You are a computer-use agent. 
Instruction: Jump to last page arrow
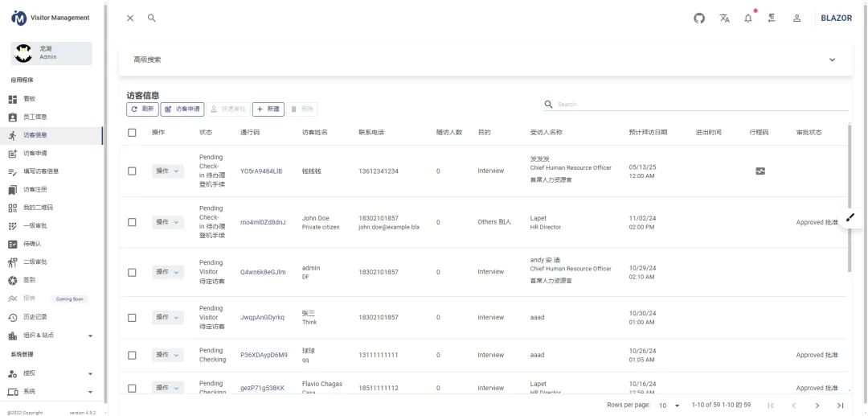click(841, 406)
